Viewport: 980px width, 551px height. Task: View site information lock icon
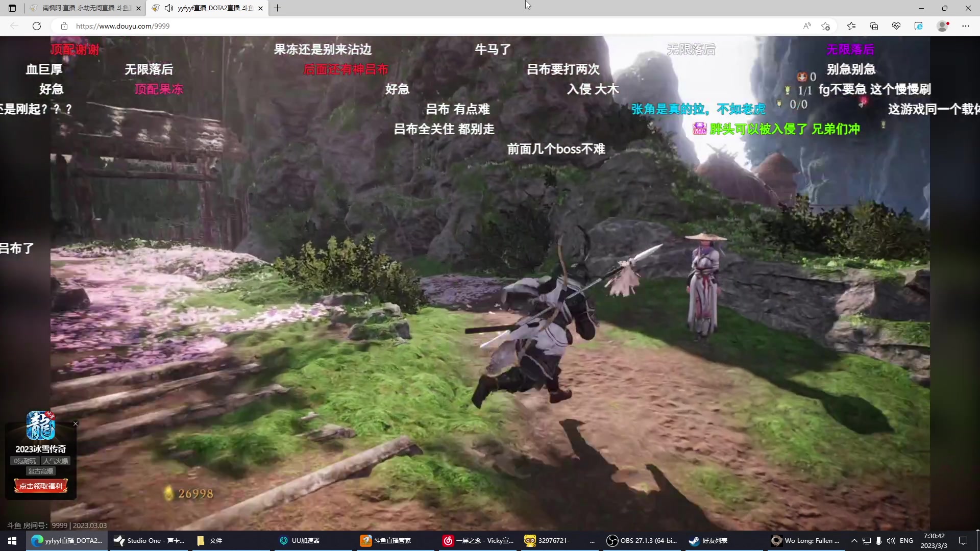pos(64,26)
